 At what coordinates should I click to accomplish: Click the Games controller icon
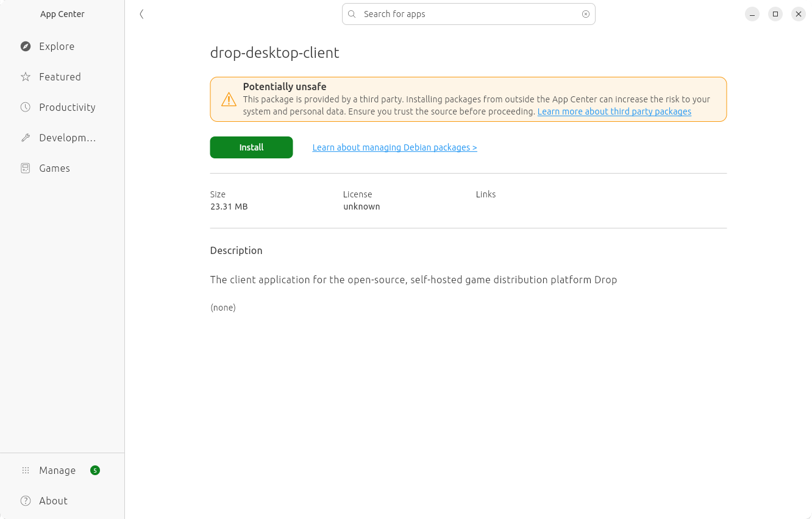point(25,168)
